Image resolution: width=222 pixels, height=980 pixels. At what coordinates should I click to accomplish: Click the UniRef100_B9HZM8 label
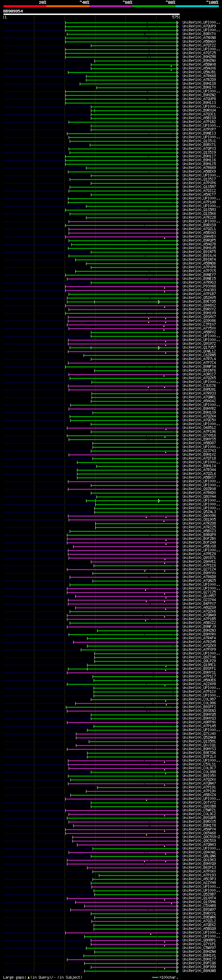199,57
